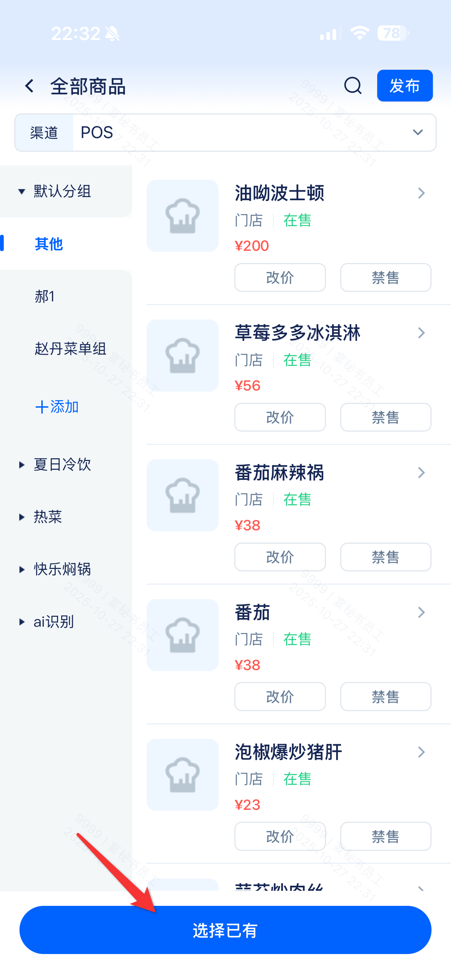This screenshot has height=980, width=451.
Task: Tap the 选择已有 bottom button
Action: (x=225, y=930)
